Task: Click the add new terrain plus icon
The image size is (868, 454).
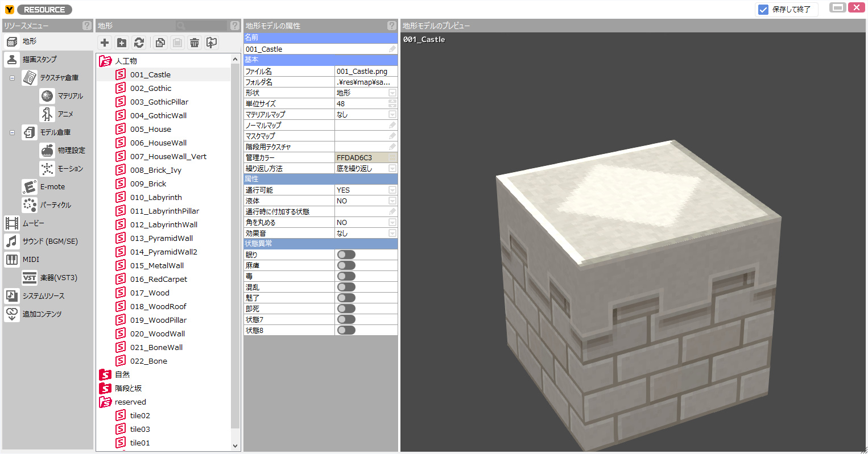Action: click(x=105, y=43)
